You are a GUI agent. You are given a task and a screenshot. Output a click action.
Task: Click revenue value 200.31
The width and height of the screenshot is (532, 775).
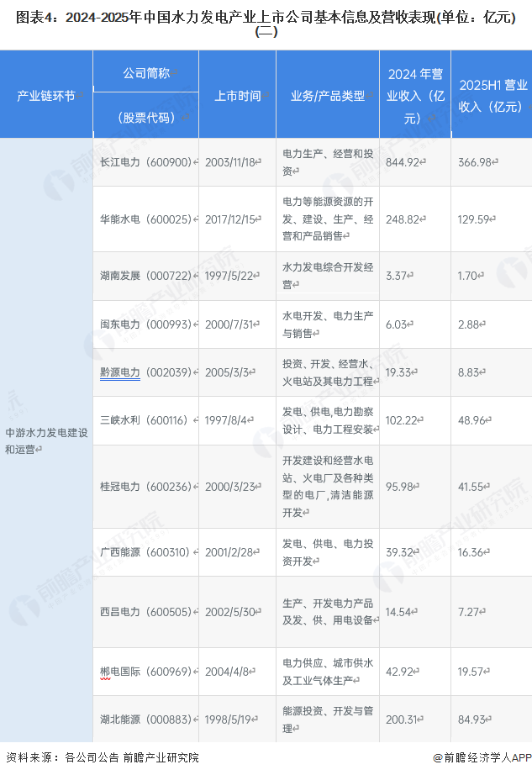[402, 720]
